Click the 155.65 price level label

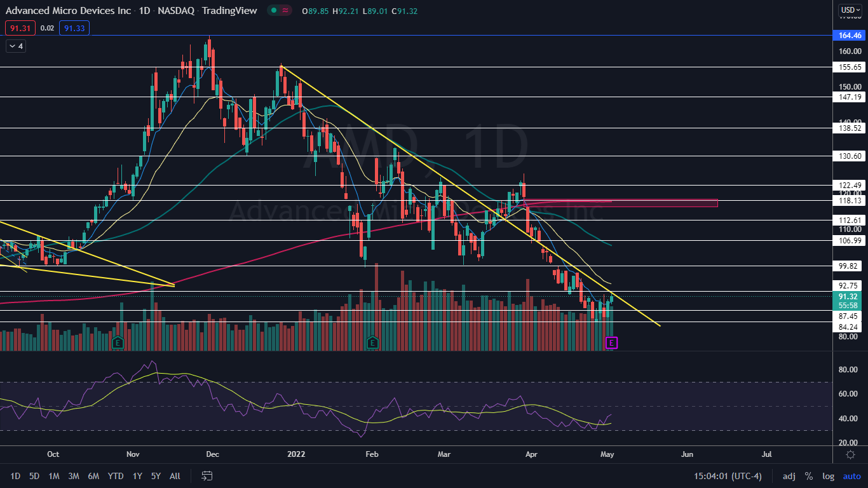point(850,67)
